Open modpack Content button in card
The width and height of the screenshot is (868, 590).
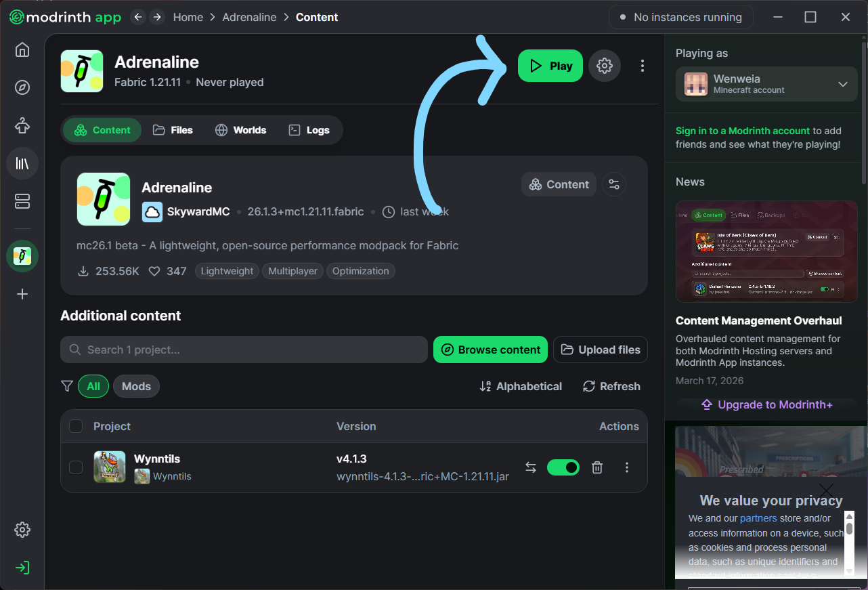click(559, 184)
